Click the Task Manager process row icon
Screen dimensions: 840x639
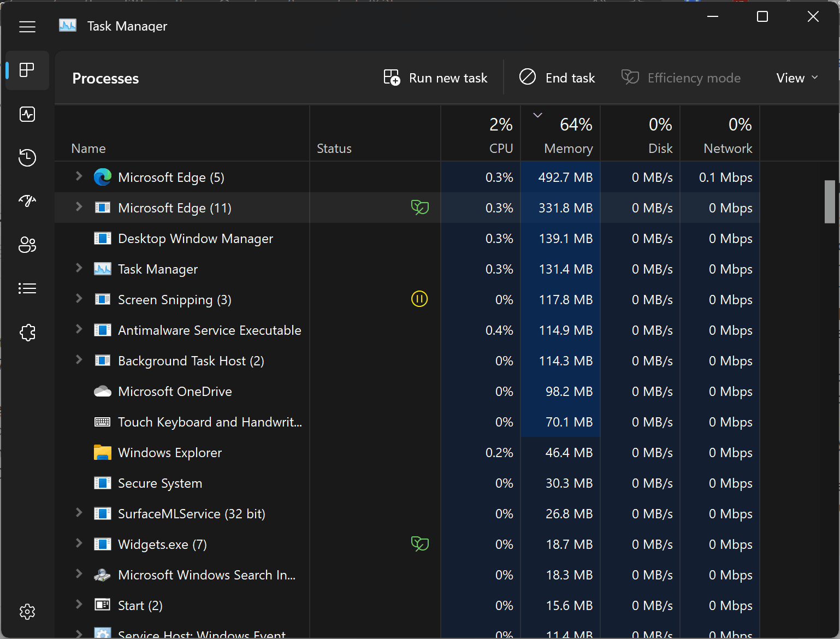pos(103,269)
